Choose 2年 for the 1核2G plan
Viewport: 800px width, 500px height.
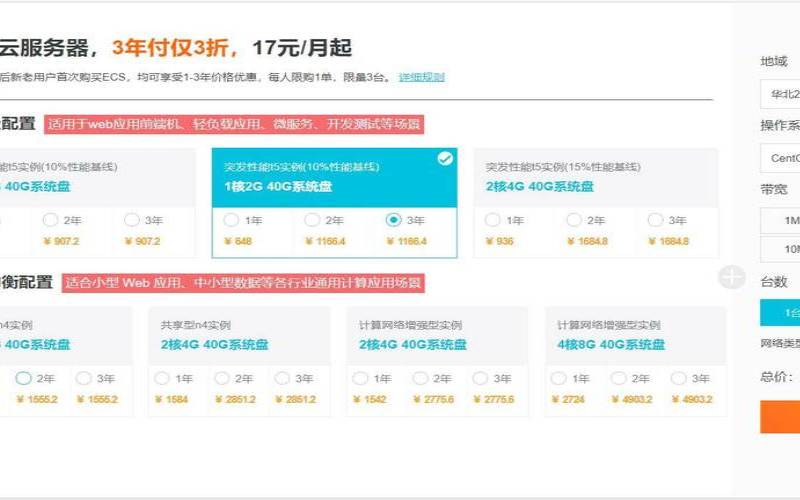point(312,220)
